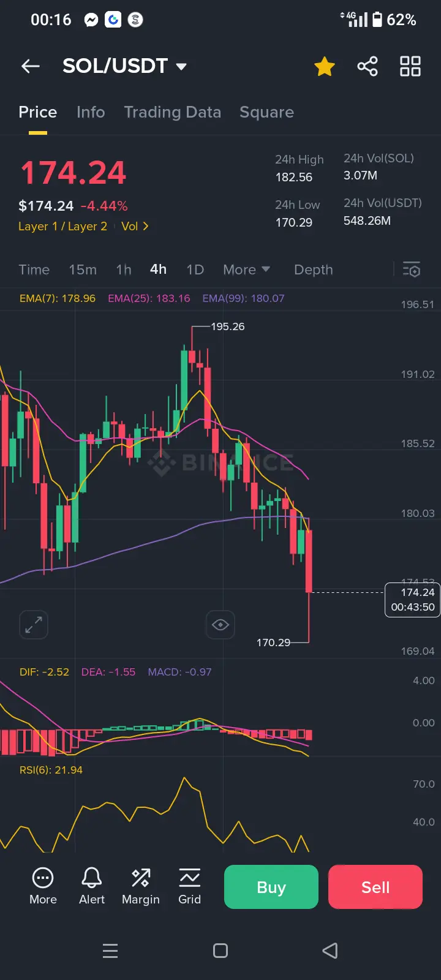Image resolution: width=441 pixels, height=980 pixels.
Task: Expand chart to fullscreen icon
Action: [33, 625]
